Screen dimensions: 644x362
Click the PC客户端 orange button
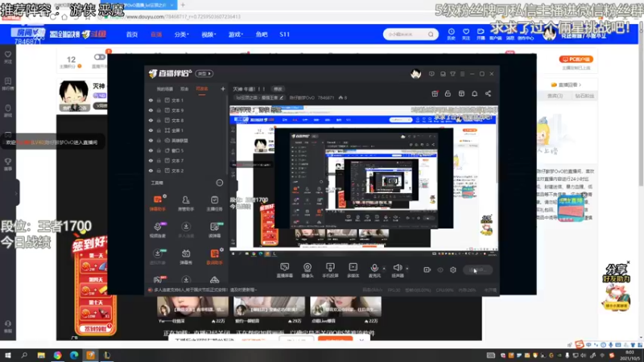point(576,59)
